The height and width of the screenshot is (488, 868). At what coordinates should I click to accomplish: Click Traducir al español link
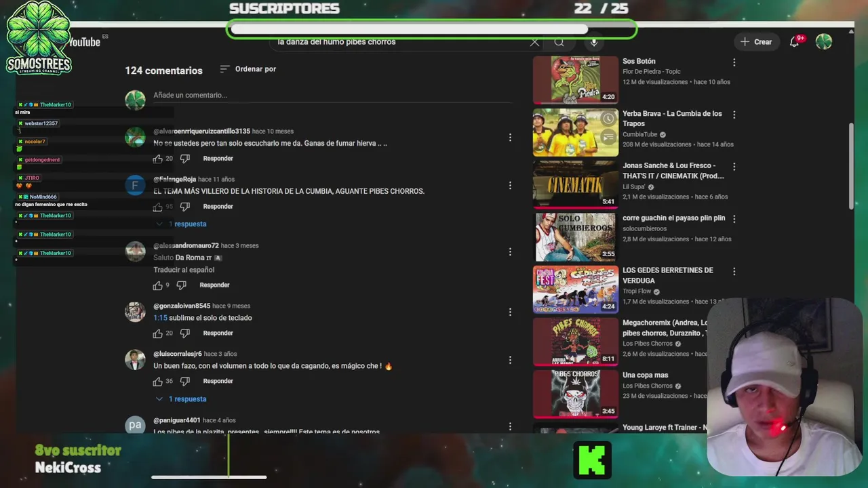click(x=184, y=270)
